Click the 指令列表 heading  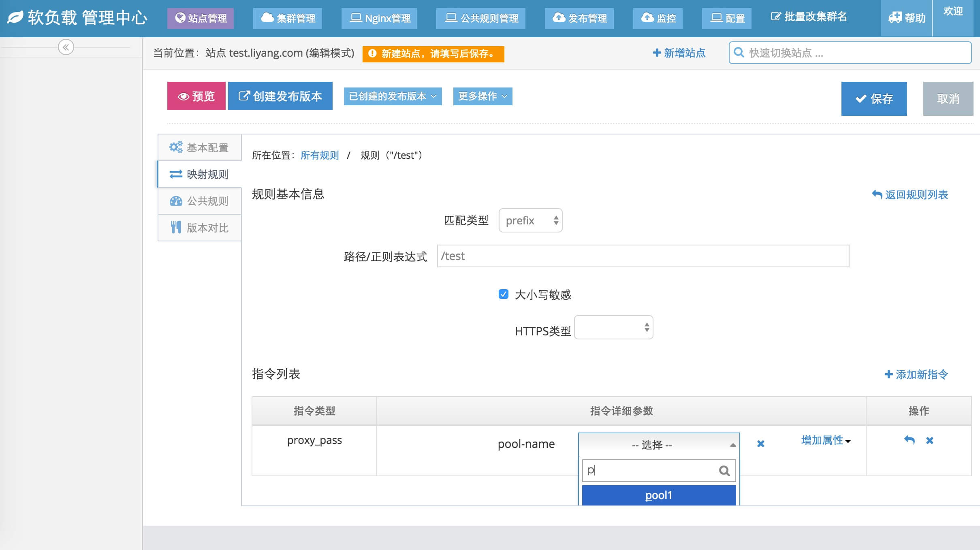click(276, 374)
